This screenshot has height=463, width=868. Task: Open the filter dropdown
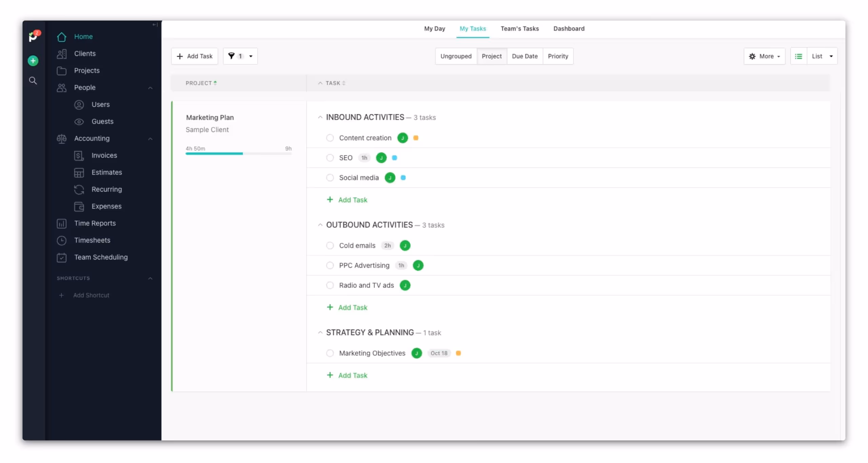[x=240, y=56]
